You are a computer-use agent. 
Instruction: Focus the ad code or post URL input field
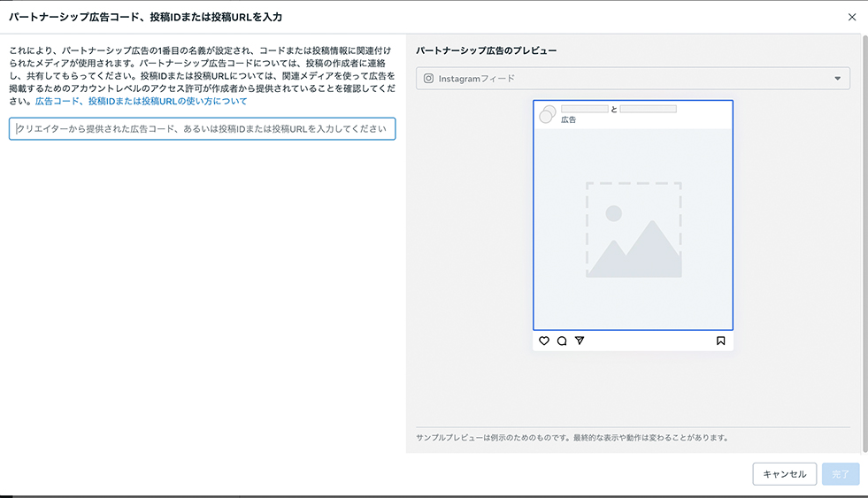202,129
